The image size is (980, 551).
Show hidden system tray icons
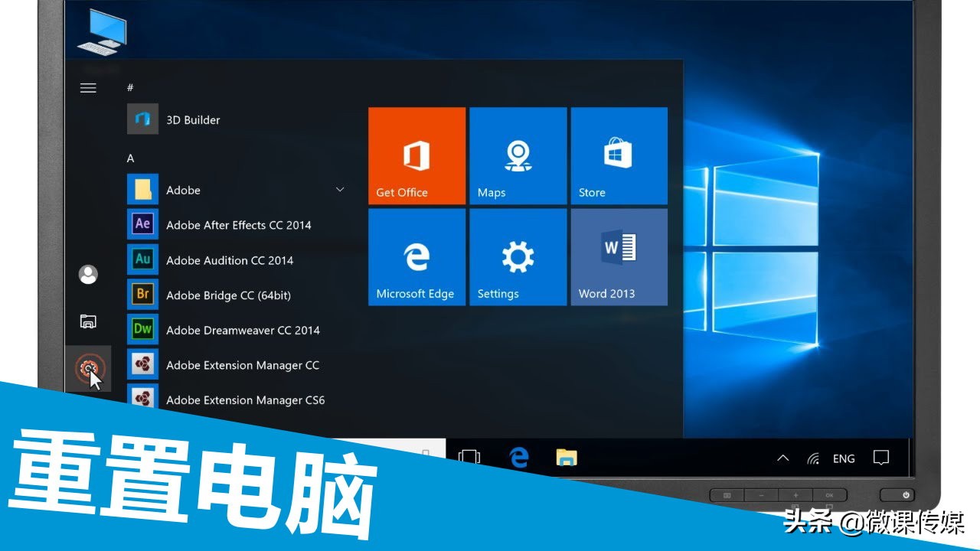click(x=783, y=458)
